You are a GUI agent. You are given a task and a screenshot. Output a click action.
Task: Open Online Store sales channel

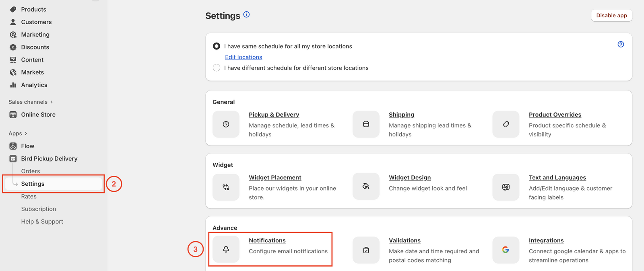[38, 115]
